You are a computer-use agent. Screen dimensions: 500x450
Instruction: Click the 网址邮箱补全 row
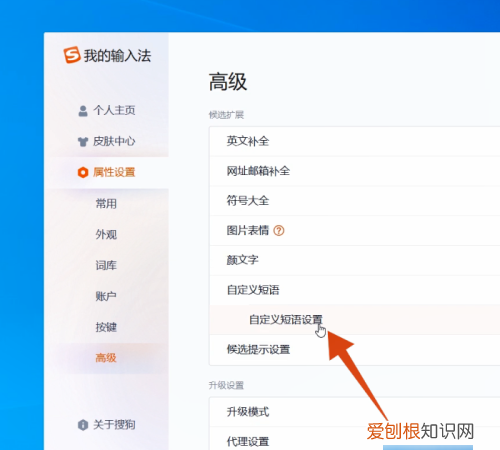pos(355,171)
